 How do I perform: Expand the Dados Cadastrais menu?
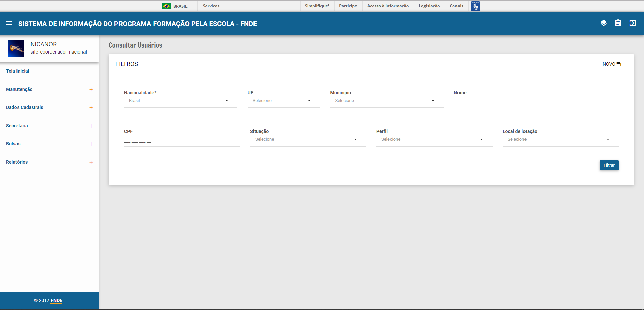coord(91,108)
